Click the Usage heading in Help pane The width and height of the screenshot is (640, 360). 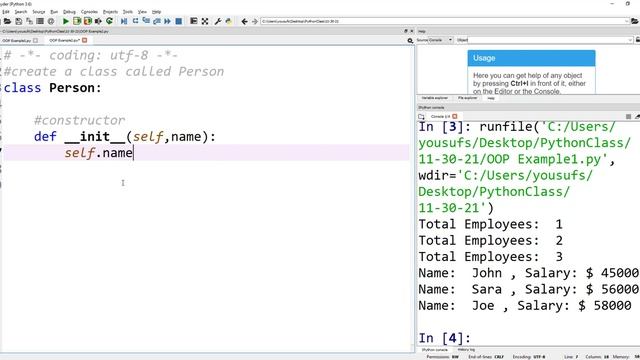(484, 58)
